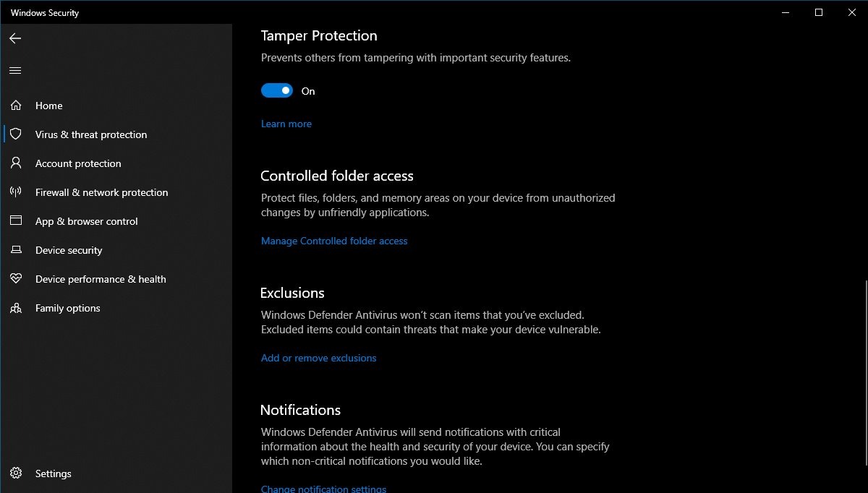Open the Family options people icon
The width and height of the screenshot is (868, 493).
point(16,308)
